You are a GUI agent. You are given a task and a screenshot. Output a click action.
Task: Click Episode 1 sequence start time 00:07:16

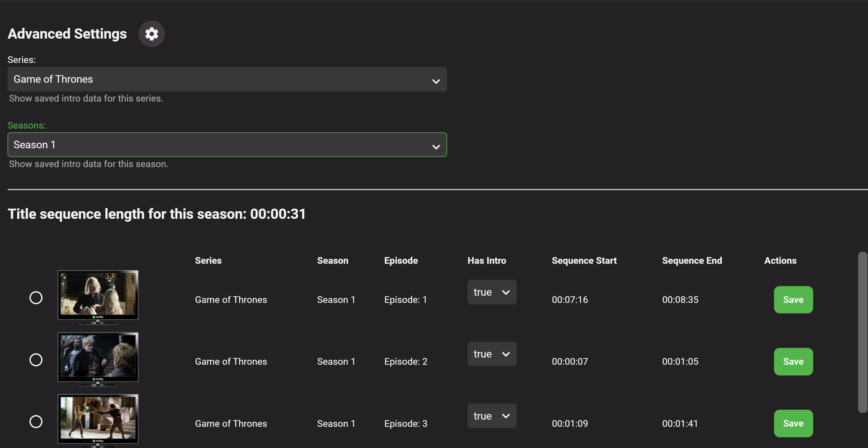(569, 300)
